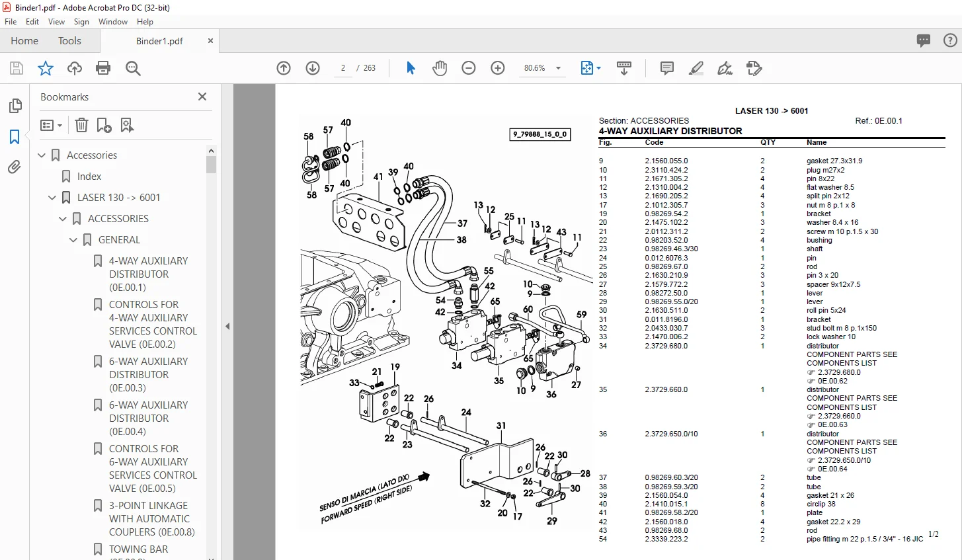Collapse the GENERAL bookmark

click(x=73, y=240)
